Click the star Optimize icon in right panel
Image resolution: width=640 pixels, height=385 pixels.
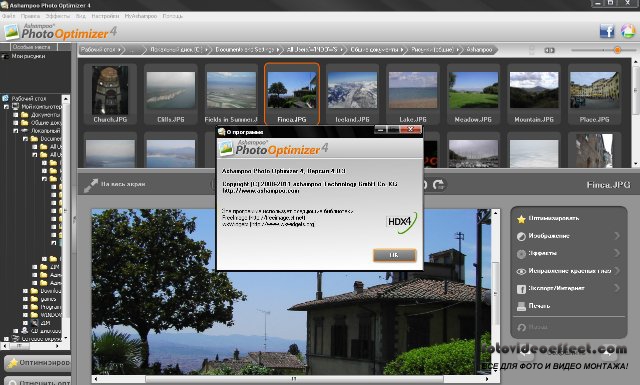click(x=521, y=219)
